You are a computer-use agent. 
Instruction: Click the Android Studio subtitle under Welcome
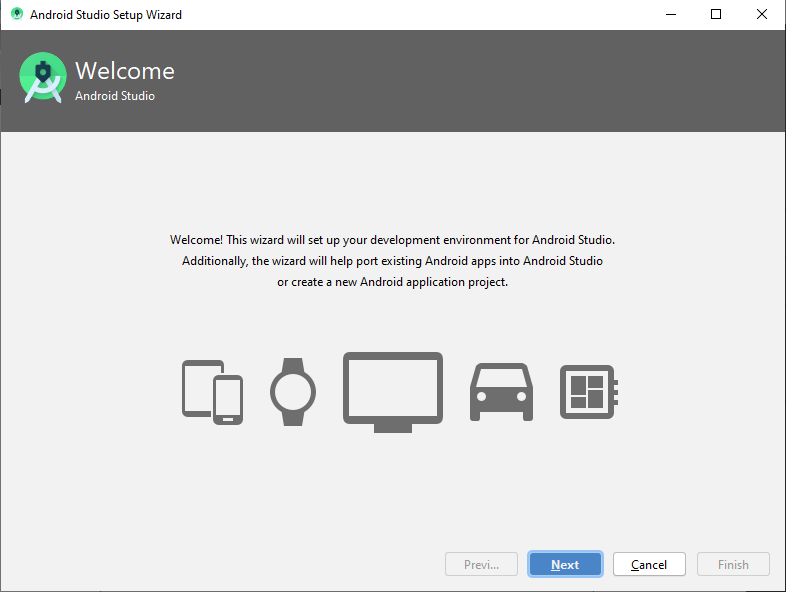[x=115, y=96]
